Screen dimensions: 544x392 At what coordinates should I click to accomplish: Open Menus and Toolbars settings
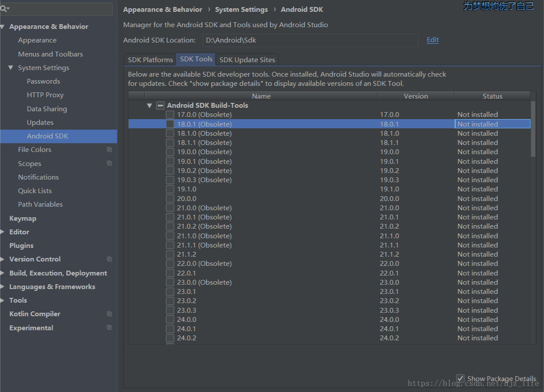(x=50, y=54)
